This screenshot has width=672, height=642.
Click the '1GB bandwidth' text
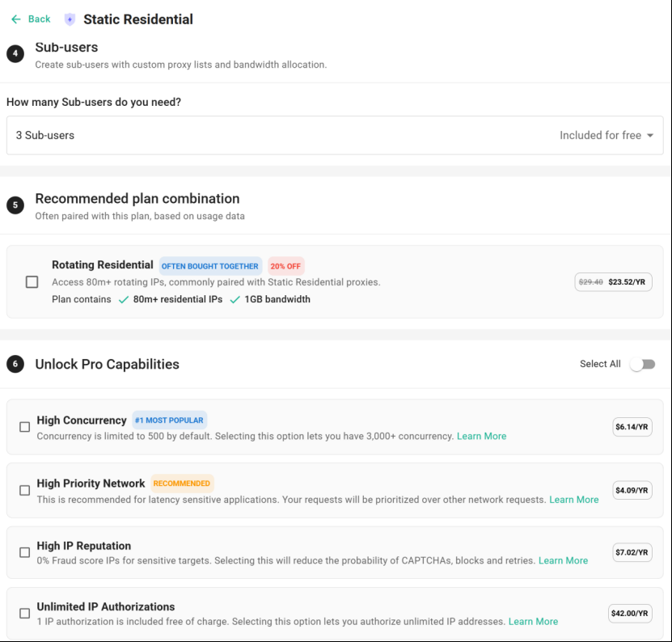tap(277, 299)
